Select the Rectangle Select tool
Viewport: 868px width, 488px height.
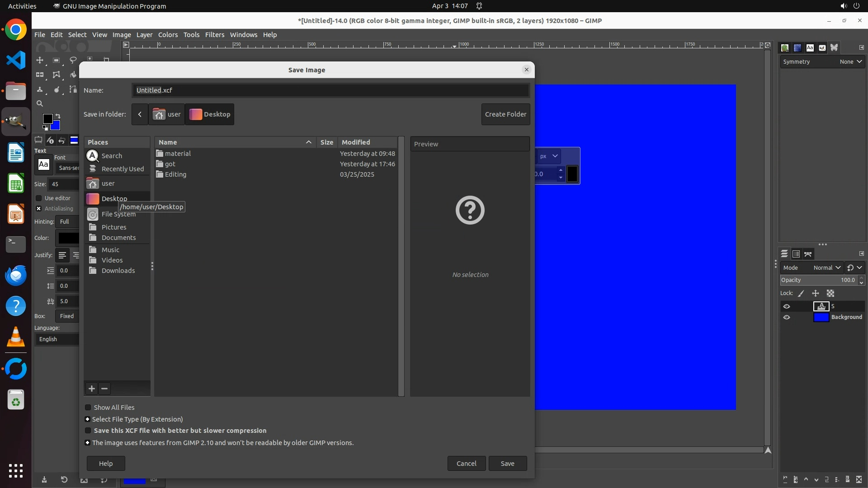pos(57,60)
